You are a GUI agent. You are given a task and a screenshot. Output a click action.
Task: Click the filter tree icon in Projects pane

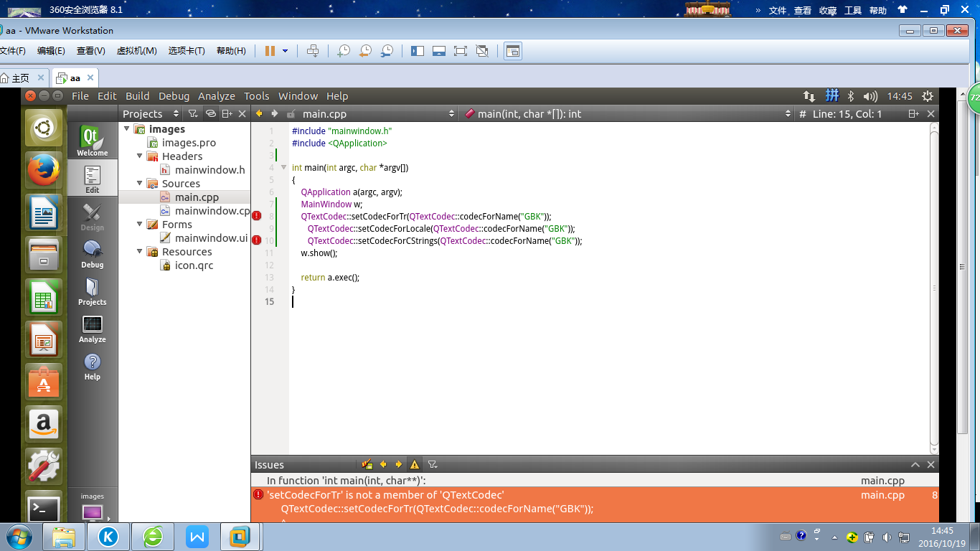[x=193, y=113]
